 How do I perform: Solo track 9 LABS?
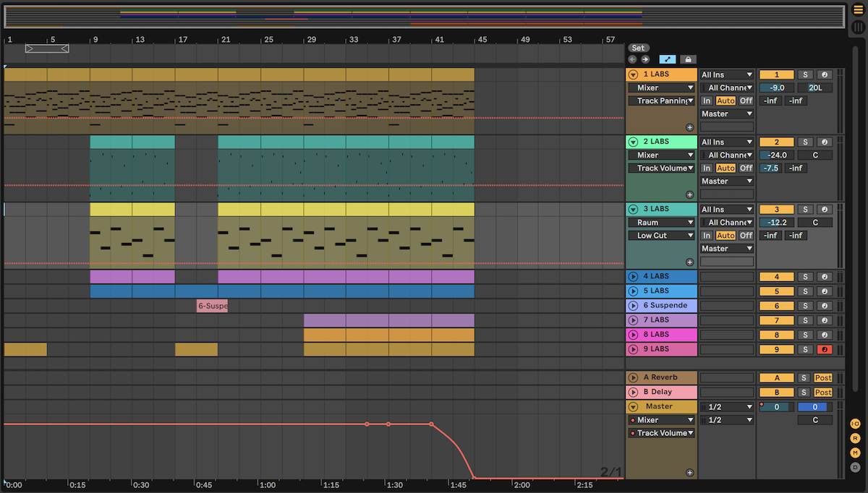pyautogui.click(x=805, y=349)
